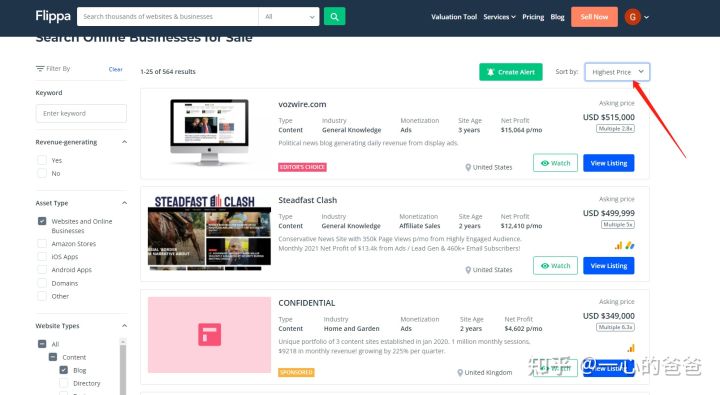Open the Blog link in header
The height and width of the screenshot is (395, 720).
(x=557, y=17)
